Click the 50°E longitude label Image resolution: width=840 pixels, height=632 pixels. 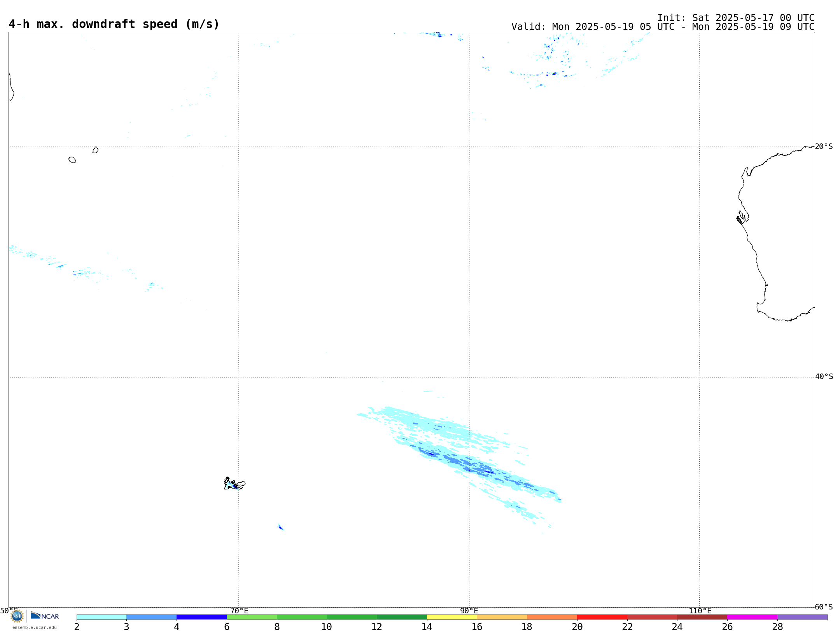9,611
